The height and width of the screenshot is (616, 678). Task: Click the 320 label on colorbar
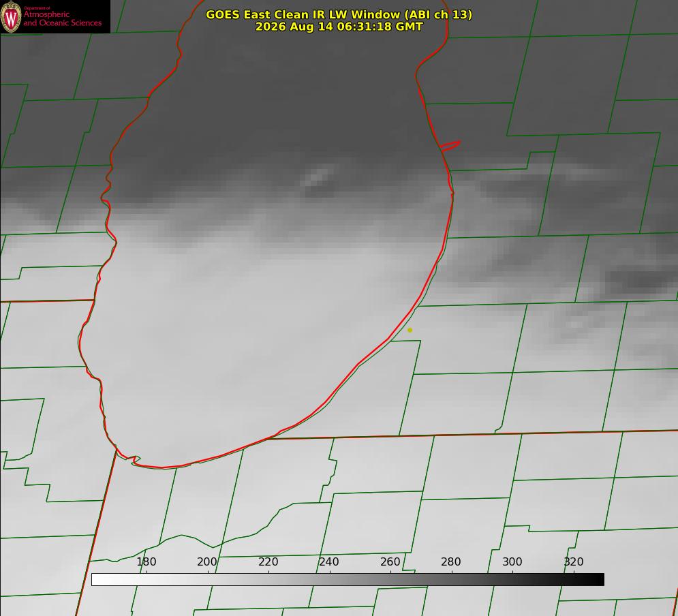(x=574, y=561)
